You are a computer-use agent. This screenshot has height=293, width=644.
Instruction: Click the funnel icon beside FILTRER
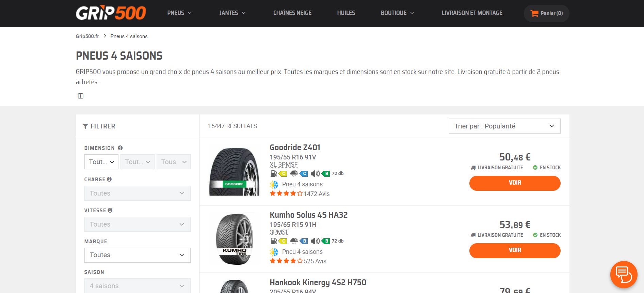point(85,126)
